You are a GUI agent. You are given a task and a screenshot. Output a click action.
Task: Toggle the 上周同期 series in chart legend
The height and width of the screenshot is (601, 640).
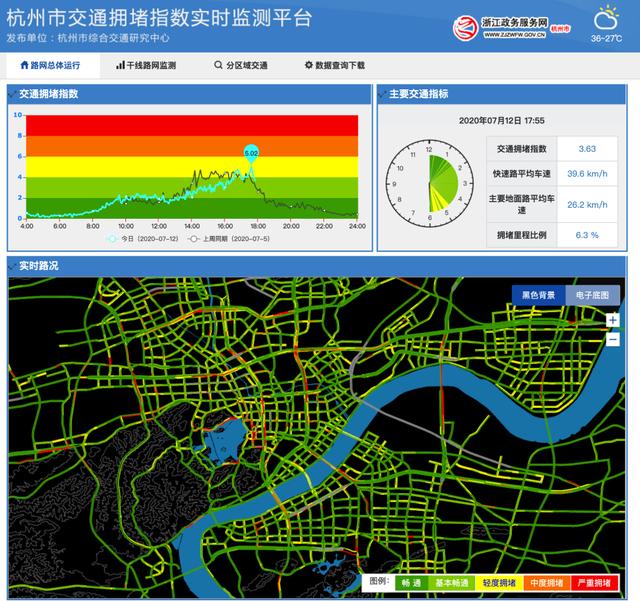coord(195,240)
